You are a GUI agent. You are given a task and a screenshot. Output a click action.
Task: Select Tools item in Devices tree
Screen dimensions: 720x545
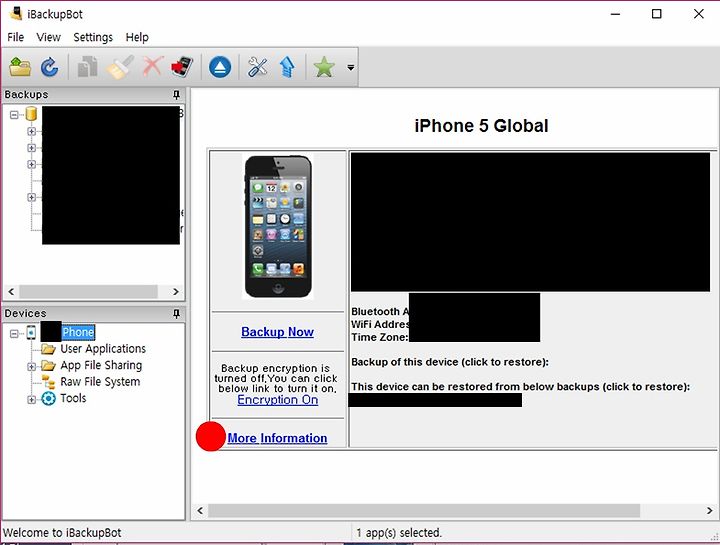(73, 398)
